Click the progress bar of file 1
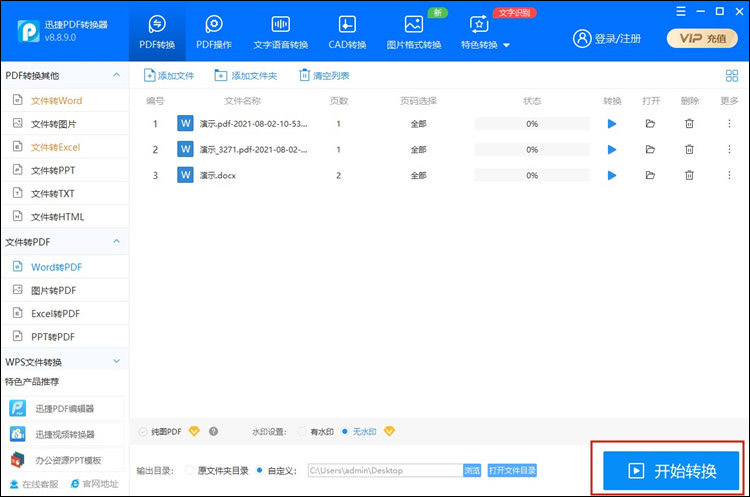The width and height of the screenshot is (750, 497). pos(532,123)
